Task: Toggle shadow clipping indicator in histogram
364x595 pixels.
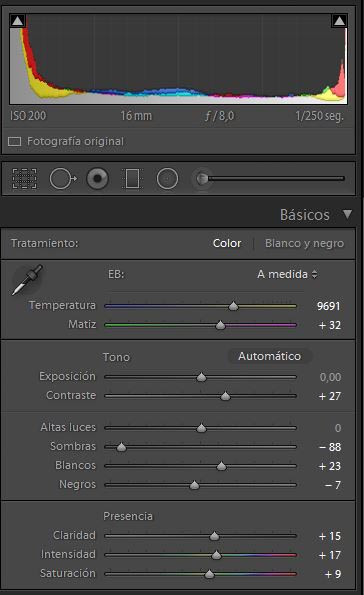Action: pos(17,21)
